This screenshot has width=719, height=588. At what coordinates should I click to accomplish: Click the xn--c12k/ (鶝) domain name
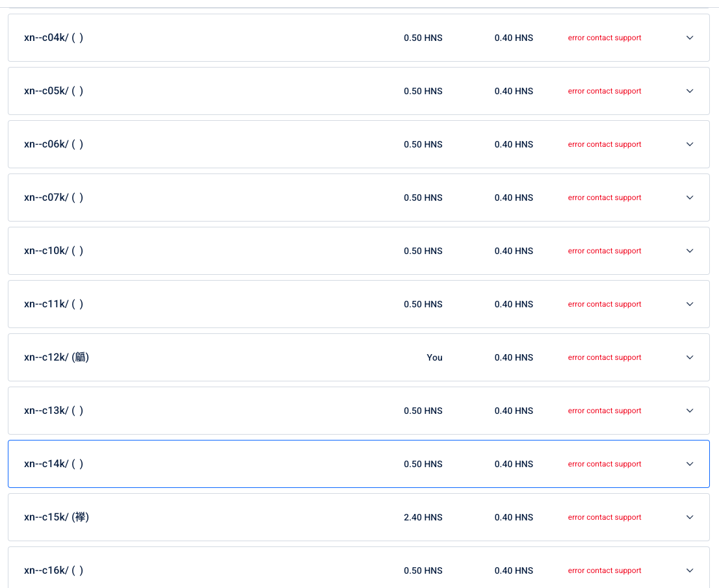coord(57,357)
